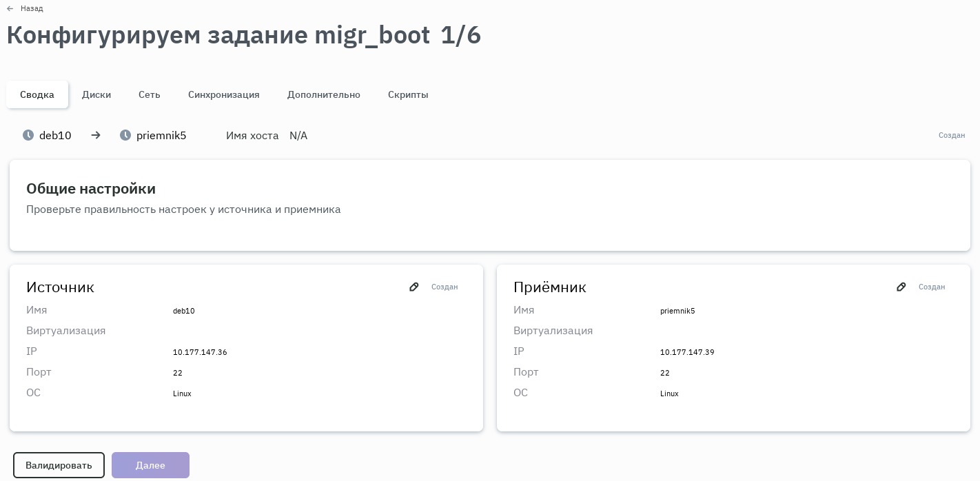This screenshot has width=980, height=481.
Task: Edit the Источник settings with pencil icon
Action: click(414, 287)
